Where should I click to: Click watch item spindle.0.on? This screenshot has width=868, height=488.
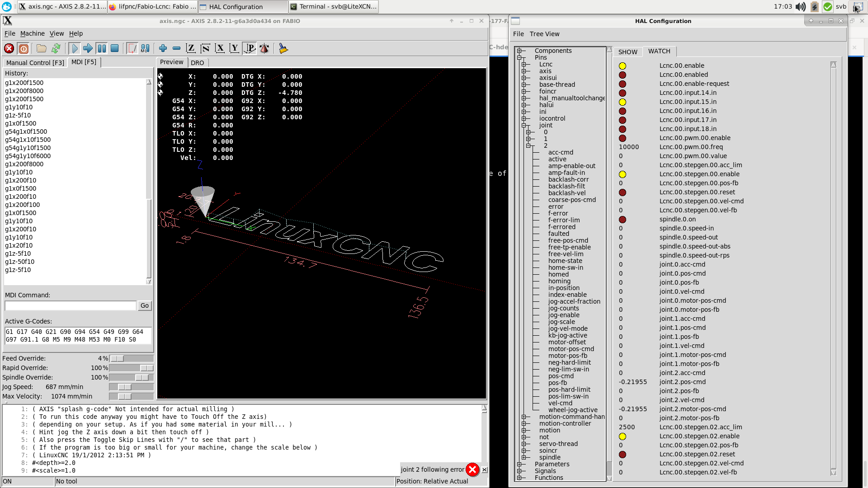click(678, 220)
